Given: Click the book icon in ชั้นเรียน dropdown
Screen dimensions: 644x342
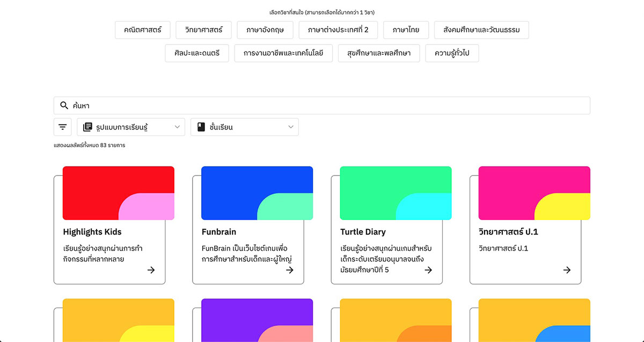Looking at the screenshot, I should pos(201,127).
